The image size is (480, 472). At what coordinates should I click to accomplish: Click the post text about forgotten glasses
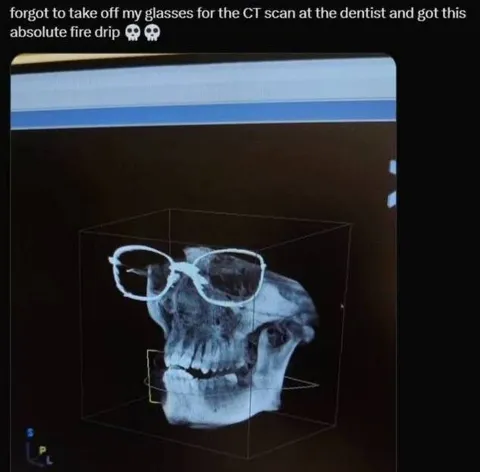[238, 23]
